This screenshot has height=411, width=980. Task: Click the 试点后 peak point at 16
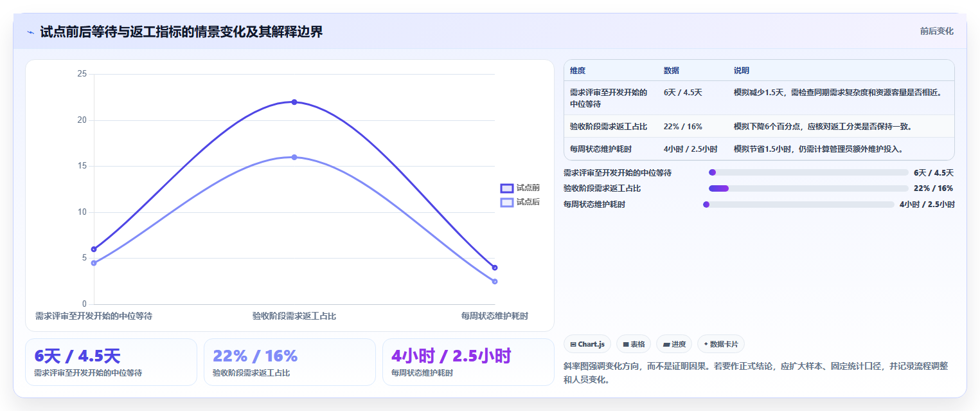294,157
